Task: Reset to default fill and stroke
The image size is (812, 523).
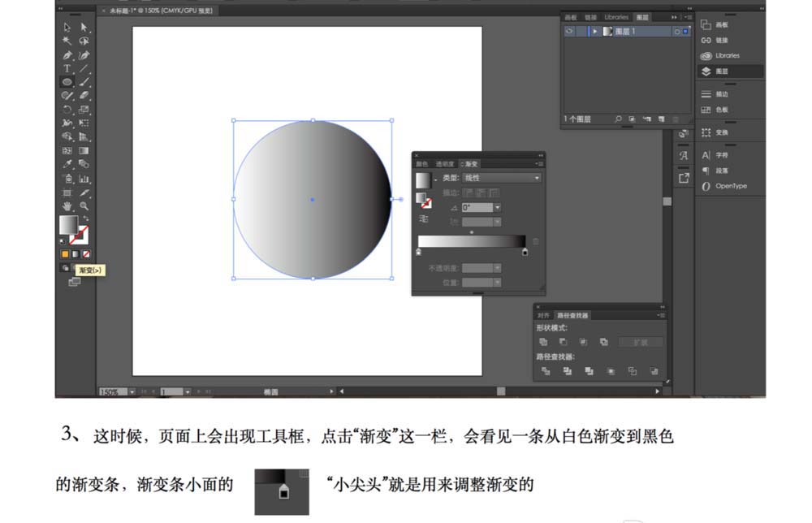Action: pyautogui.click(x=63, y=241)
